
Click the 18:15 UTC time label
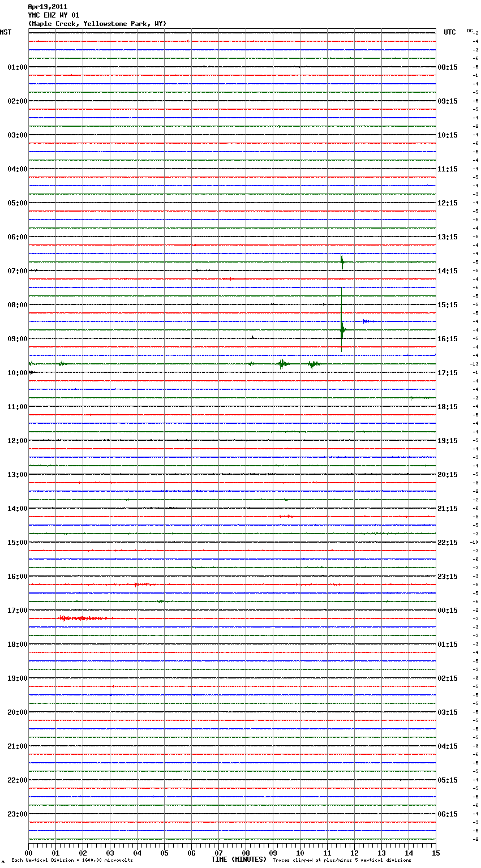[448, 407]
